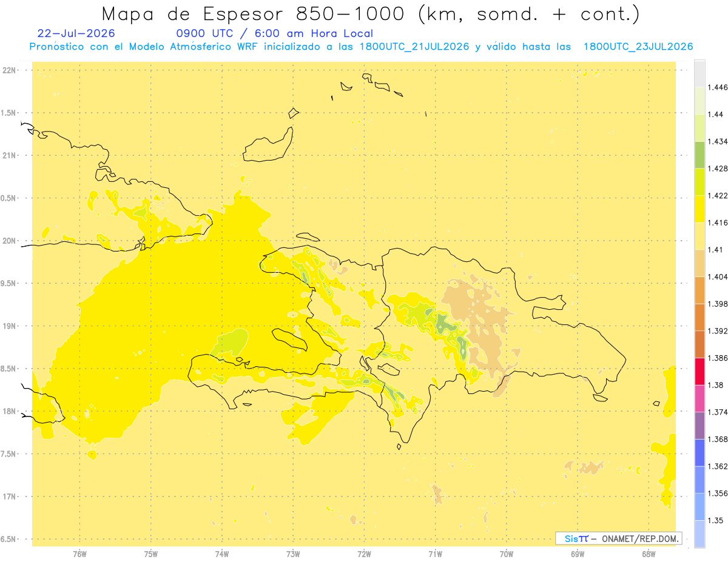Click the colorbar label '1.428'
The width and height of the screenshot is (728, 562).
[x=718, y=169]
